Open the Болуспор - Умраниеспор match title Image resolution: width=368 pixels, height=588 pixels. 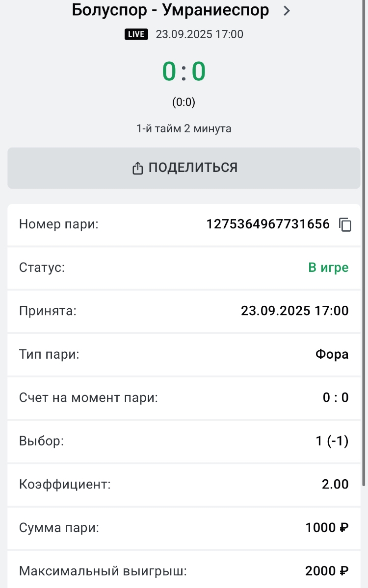(x=170, y=10)
